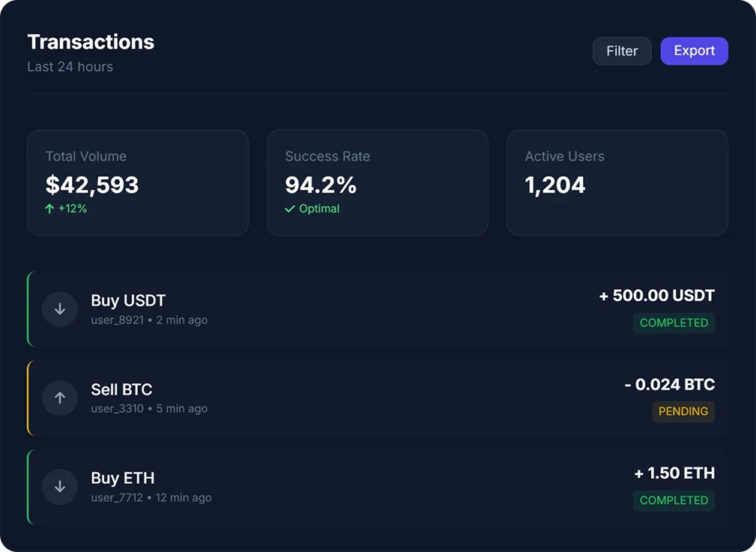
Task: Open the Total Volume card
Action: 137,182
